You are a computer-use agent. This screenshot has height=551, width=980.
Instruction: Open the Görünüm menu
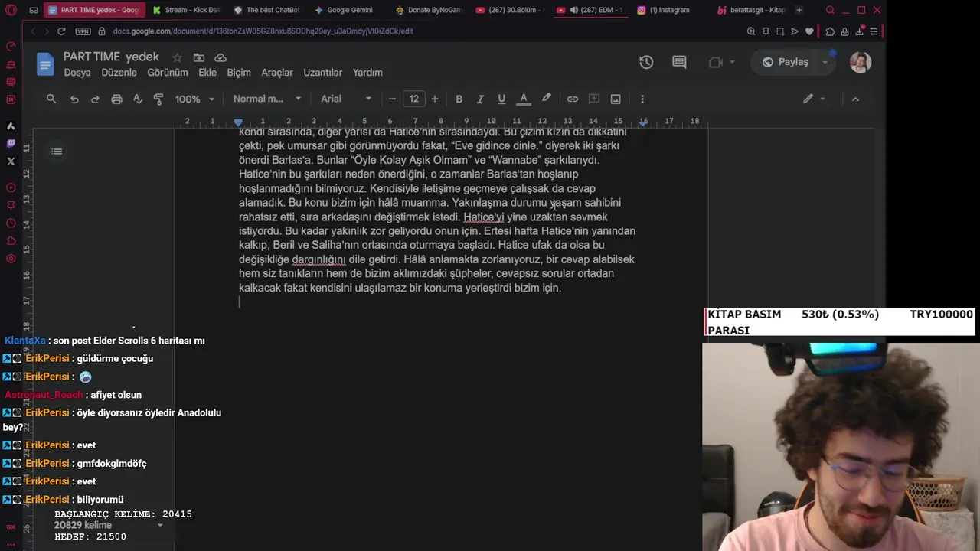167,73
